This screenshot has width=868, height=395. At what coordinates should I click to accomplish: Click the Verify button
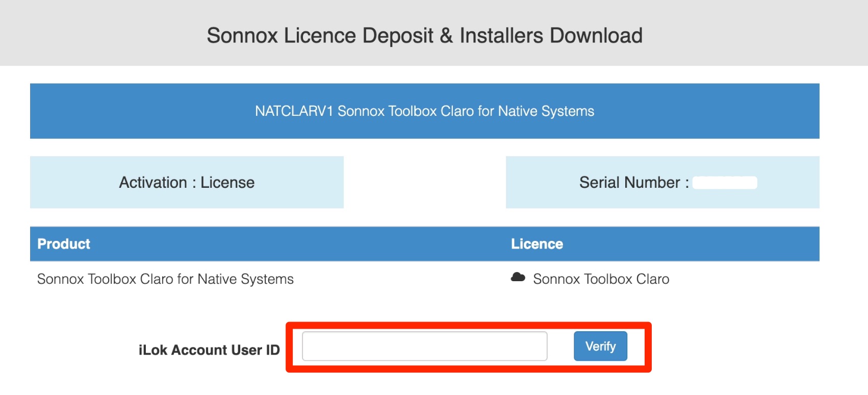tap(600, 346)
